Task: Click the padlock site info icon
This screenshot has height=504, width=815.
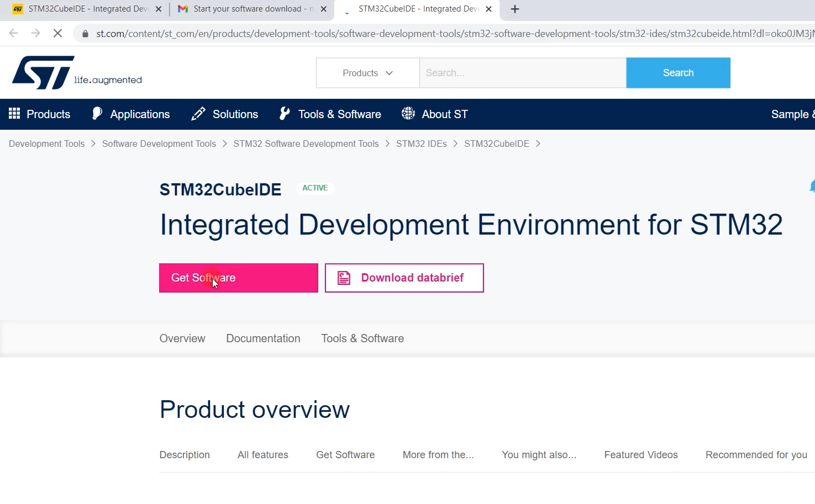Action: [85, 34]
